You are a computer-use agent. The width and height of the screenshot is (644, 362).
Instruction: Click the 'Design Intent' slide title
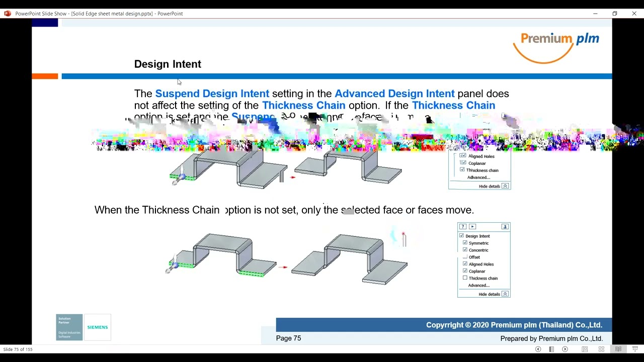pos(168,64)
